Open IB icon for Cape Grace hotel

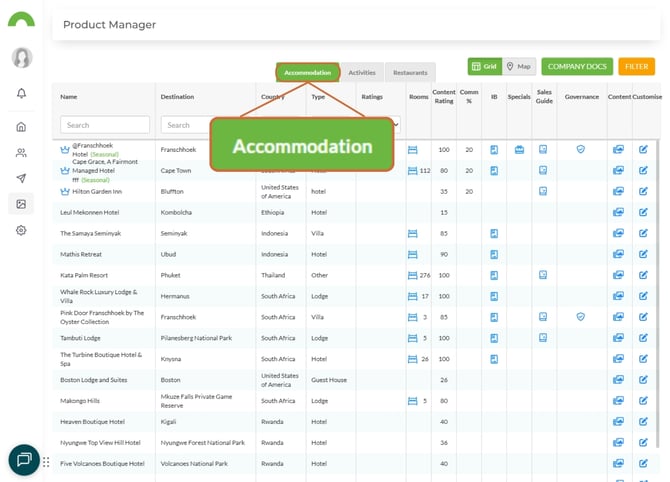coord(494,170)
